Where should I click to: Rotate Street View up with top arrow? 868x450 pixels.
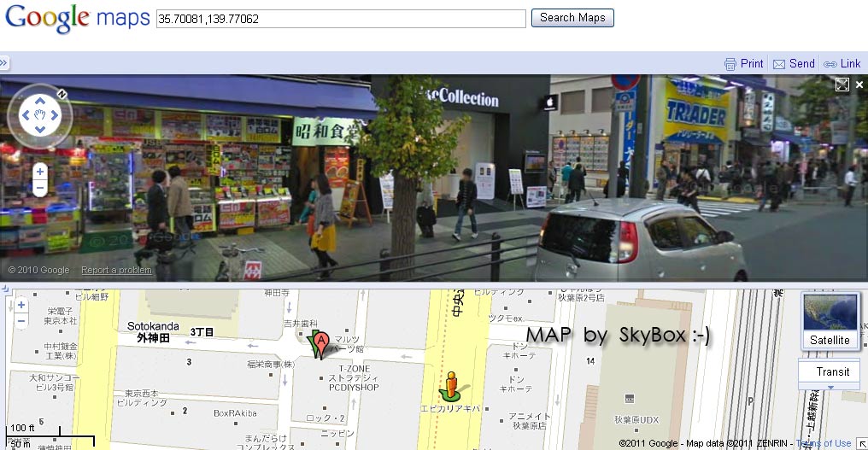[x=40, y=101]
